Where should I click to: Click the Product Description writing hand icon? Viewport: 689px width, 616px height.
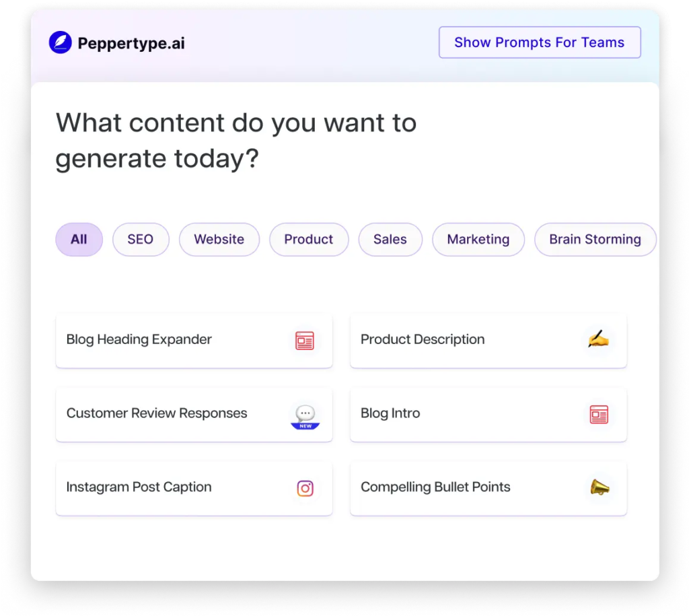point(598,339)
